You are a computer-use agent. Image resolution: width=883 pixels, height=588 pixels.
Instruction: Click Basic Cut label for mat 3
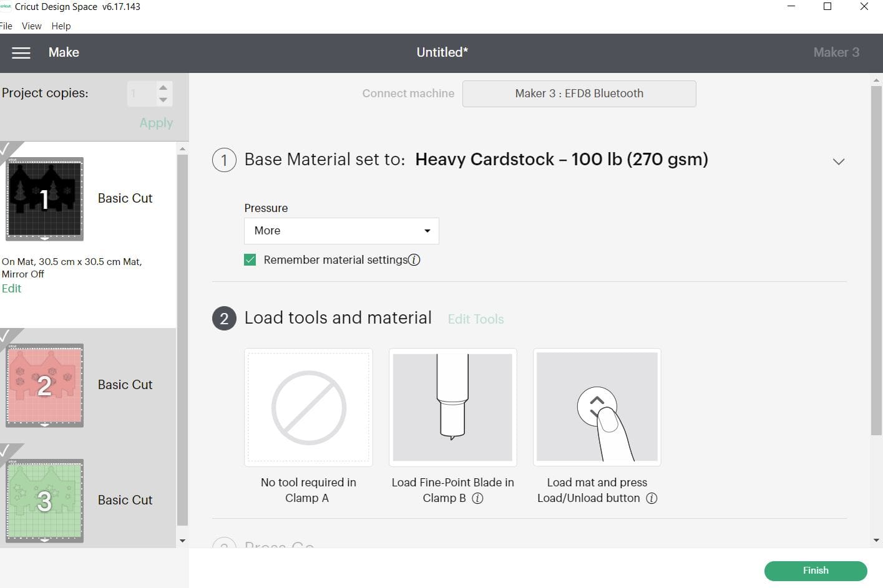coord(125,500)
